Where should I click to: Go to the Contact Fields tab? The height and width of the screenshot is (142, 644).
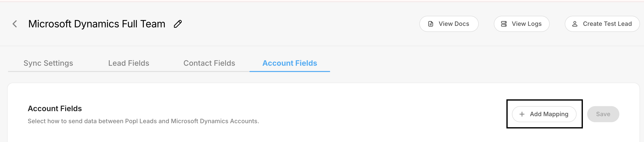coord(209,63)
